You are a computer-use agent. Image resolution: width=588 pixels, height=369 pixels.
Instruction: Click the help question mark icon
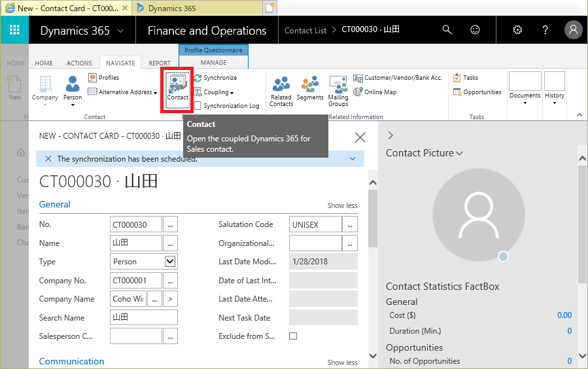(x=545, y=29)
